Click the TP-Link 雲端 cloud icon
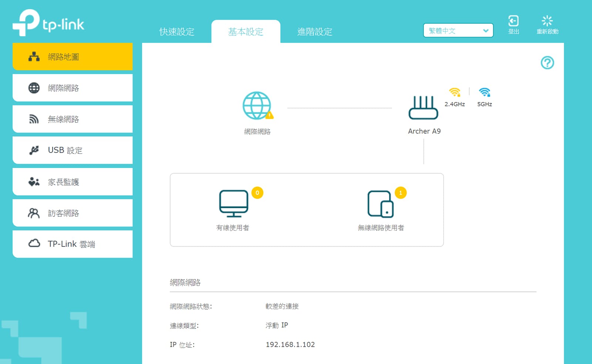 coord(34,243)
